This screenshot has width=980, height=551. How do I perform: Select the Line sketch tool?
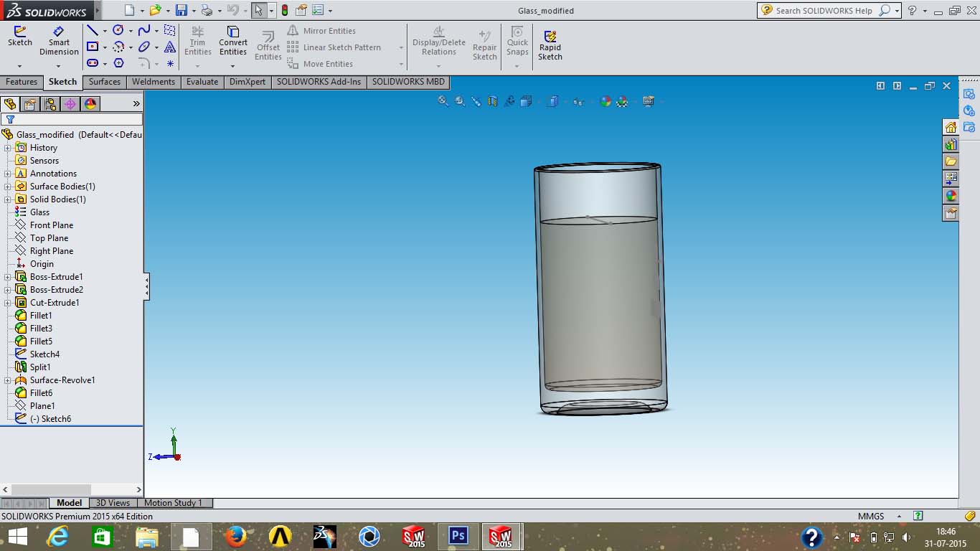(x=93, y=31)
